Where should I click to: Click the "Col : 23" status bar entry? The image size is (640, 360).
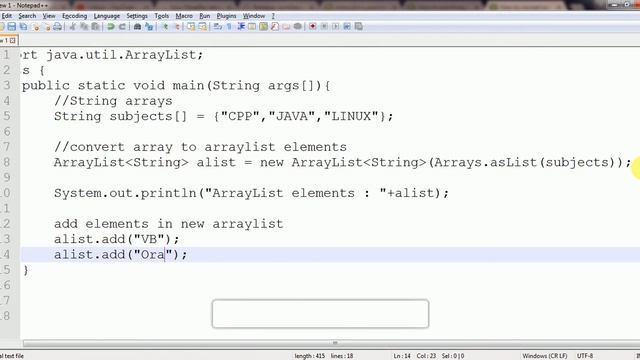pos(426,356)
